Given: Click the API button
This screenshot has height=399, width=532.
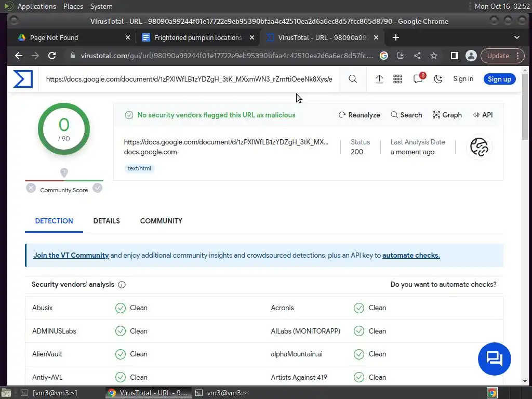Looking at the screenshot, I should coord(483,115).
